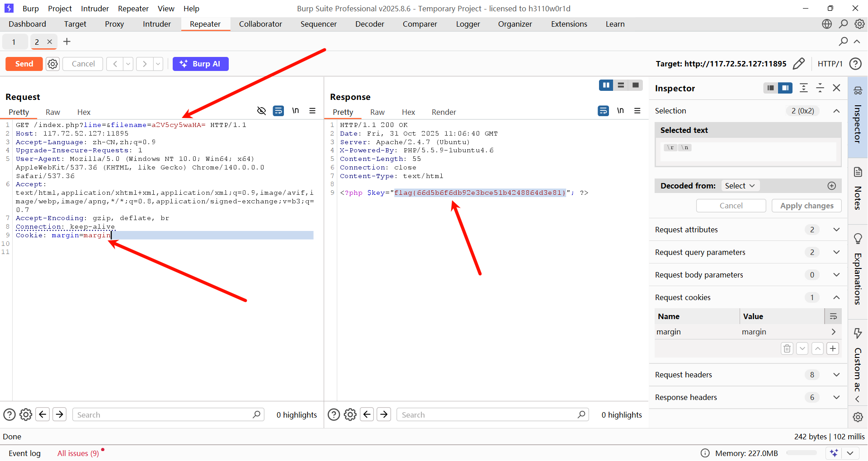Delete selected cookie trash icon

tap(787, 348)
